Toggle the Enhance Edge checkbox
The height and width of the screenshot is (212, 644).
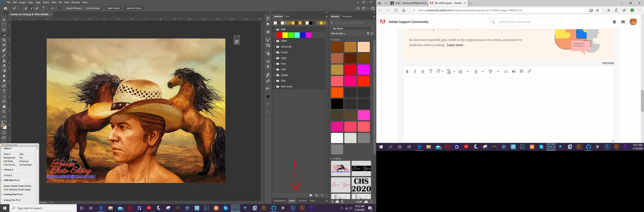pyautogui.click(x=85, y=8)
